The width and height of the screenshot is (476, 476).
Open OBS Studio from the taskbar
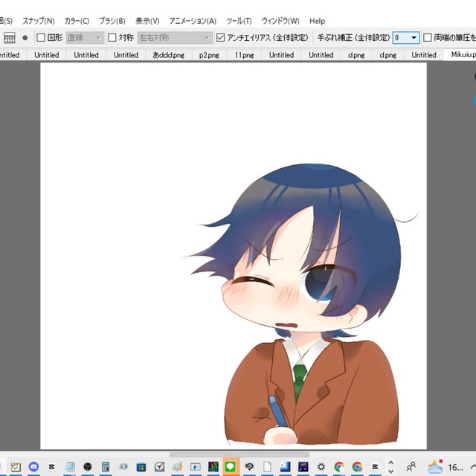click(x=88, y=467)
